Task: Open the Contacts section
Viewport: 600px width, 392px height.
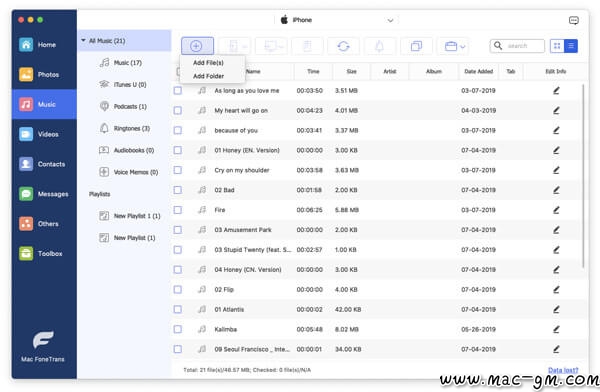Action: (44, 164)
